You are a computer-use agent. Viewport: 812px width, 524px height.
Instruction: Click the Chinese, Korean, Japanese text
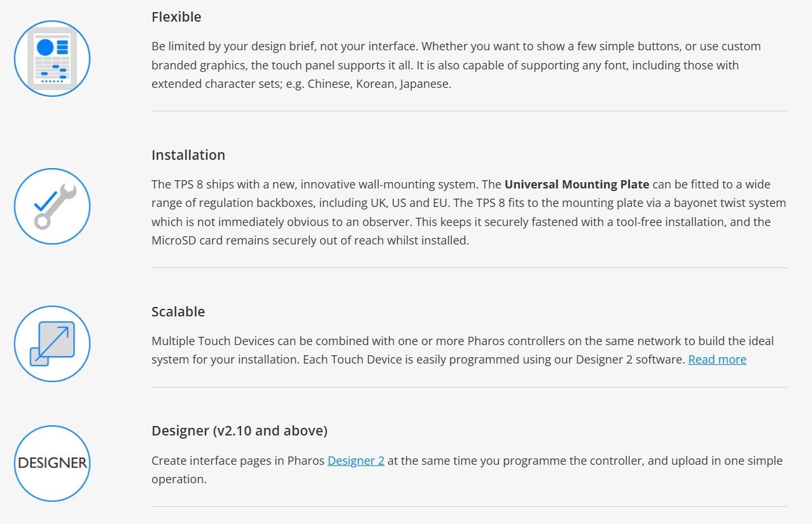coord(379,84)
